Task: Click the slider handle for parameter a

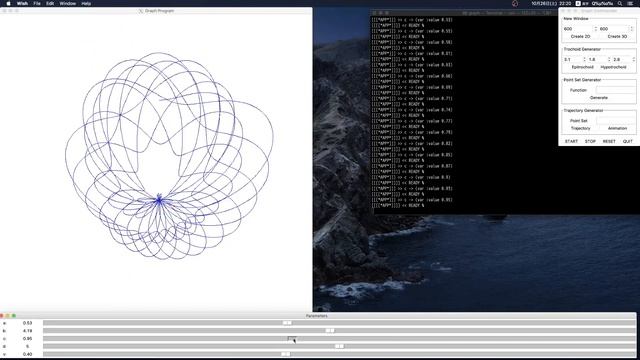Action: click(x=287, y=323)
